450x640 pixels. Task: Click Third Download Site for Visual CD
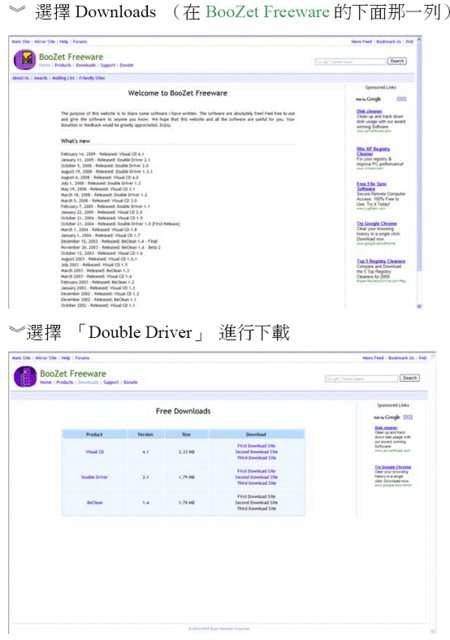(x=256, y=458)
